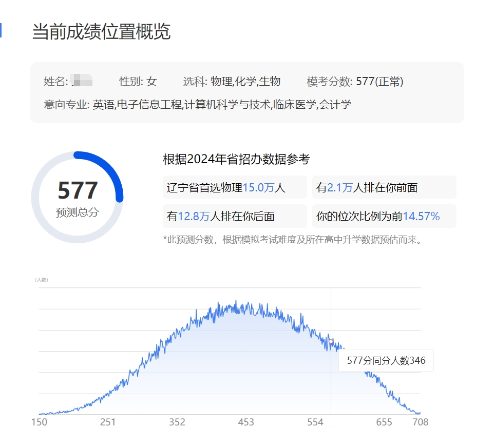The width and height of the screenshot is (494, 448).
Task: Select the 选科 subjects 物理,化学,生物
Action: point(231,82)
